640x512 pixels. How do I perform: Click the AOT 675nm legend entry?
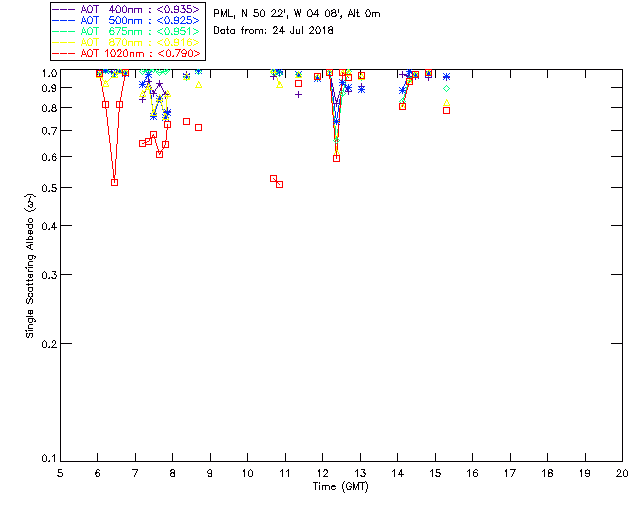coord(126,31)
